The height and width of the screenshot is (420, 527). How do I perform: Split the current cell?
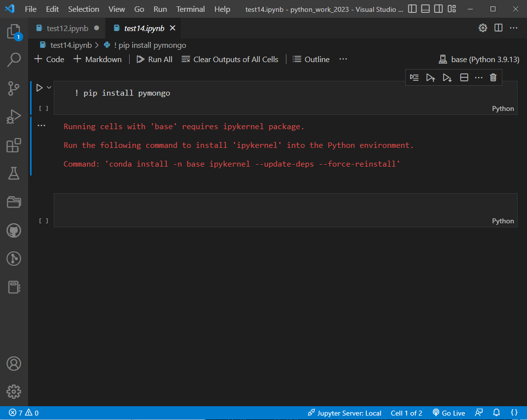463,77
